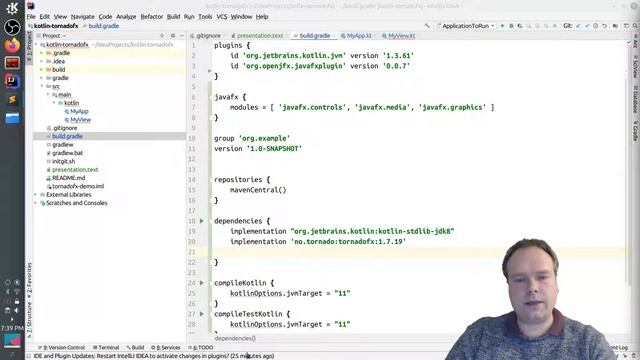The height and width of the screenshot is (360, 640).
Task: Show Git history clock icon
Action: [x=596, y=26]
